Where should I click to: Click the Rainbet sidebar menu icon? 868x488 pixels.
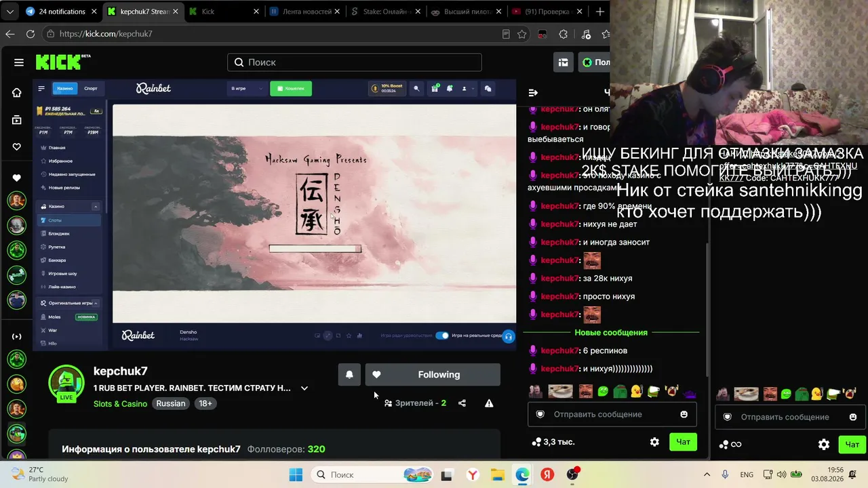click(x=41, y=88)
